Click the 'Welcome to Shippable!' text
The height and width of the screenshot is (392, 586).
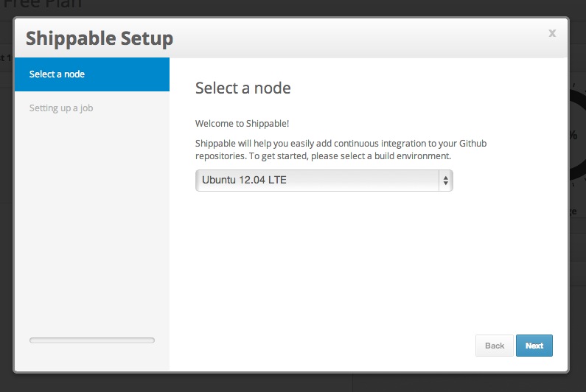click(243, 124)
